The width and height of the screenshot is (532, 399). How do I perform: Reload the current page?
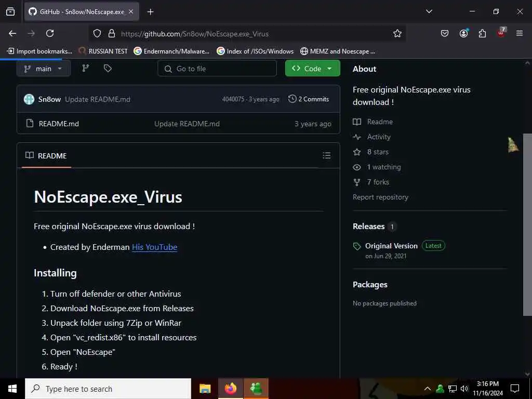coord(50,33)
